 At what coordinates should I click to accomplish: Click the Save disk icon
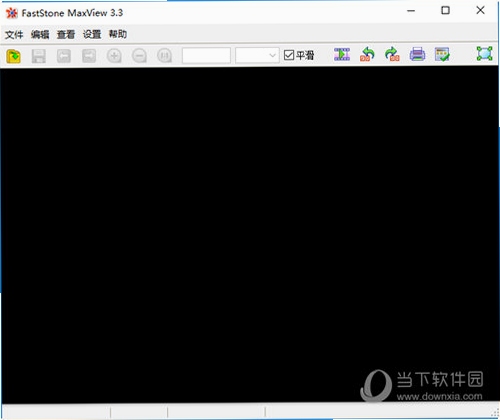pos(39,56)
